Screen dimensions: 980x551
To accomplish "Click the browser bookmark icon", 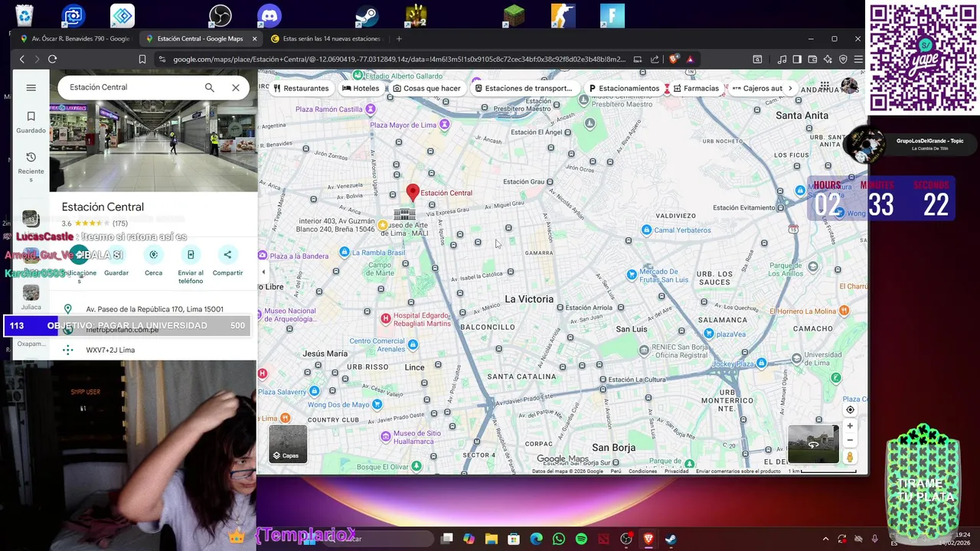I will click(x=142, y=59).
